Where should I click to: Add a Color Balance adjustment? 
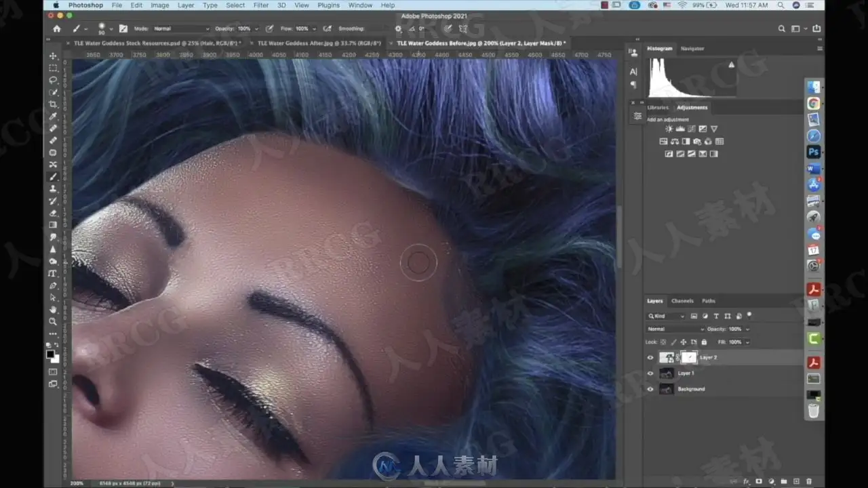click(675, 142)
